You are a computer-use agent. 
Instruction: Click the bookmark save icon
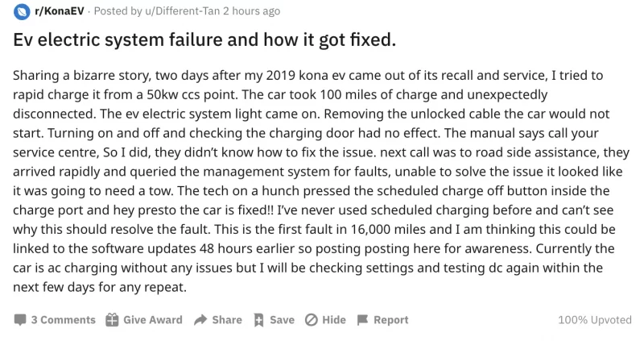[259, 320]
